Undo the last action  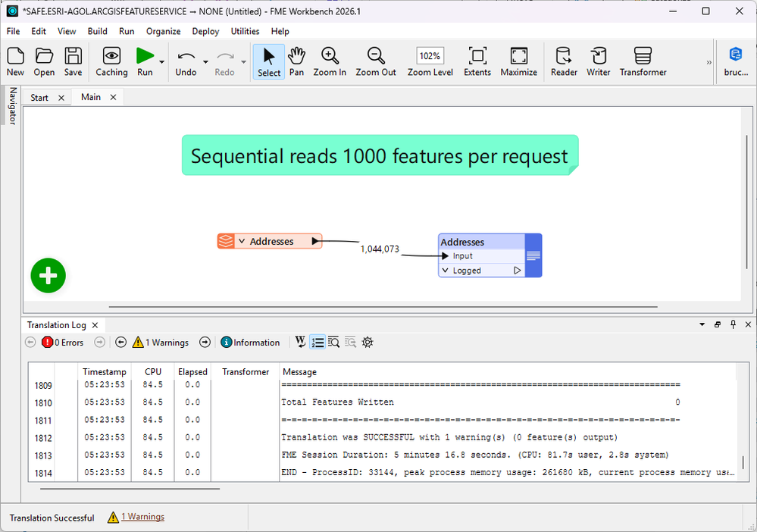click(186, 62)
